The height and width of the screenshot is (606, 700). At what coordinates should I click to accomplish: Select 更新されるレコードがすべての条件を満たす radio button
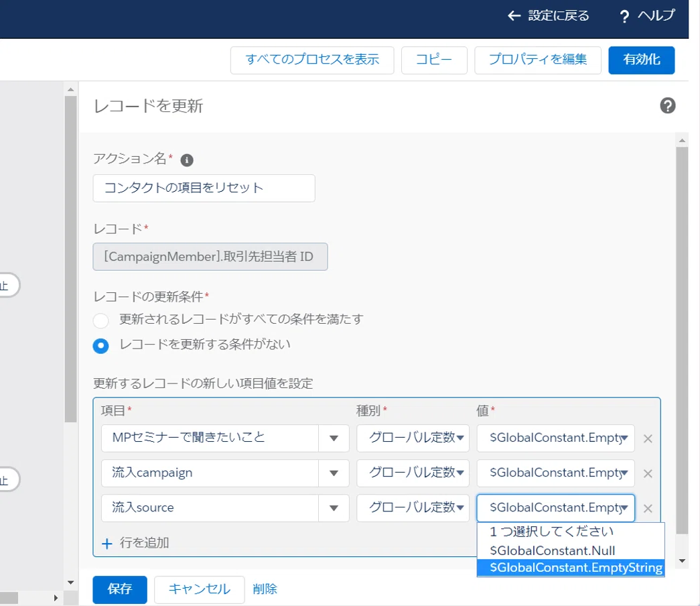pyautogui.click(x=101, y=320)
